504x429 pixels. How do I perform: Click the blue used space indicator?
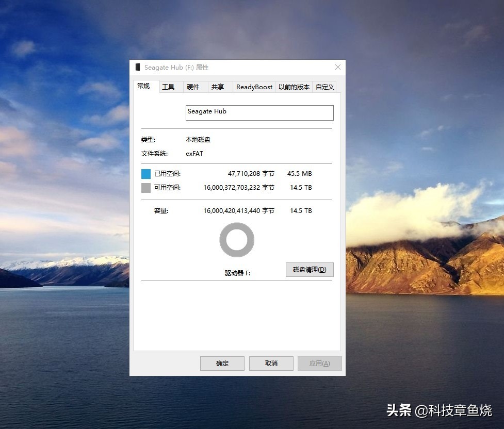(x=145, y=174)
